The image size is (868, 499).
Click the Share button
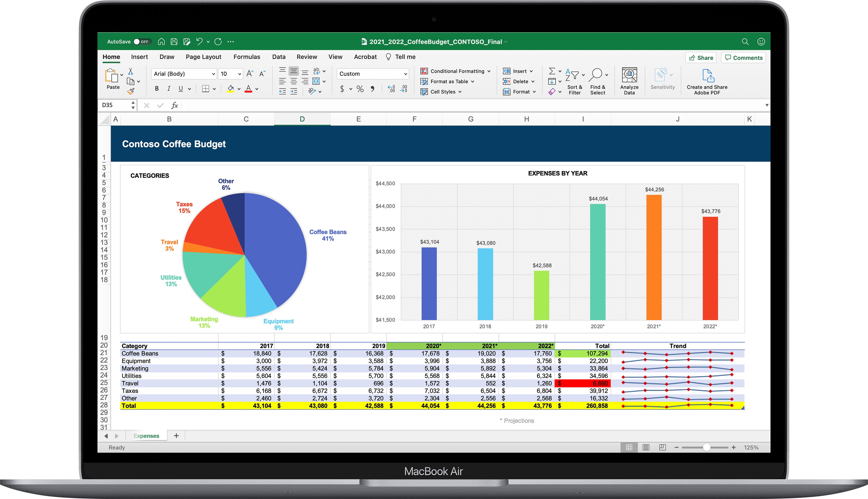coord(701,57)
